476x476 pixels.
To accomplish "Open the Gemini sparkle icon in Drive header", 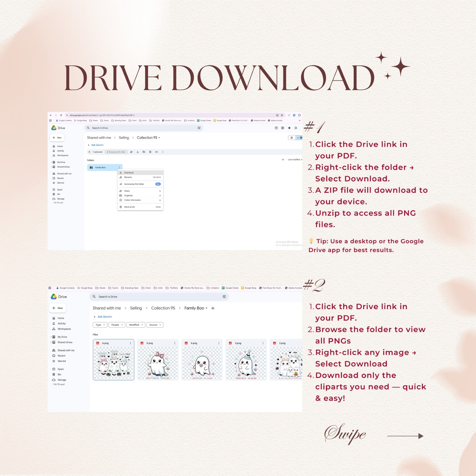I will 289,128.
